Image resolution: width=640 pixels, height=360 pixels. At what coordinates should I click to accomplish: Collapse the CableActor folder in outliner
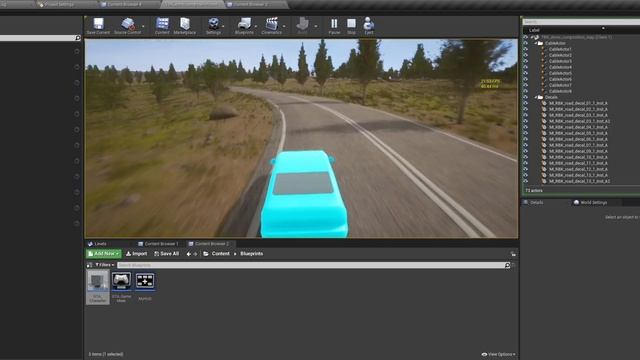tap(536, 43)
